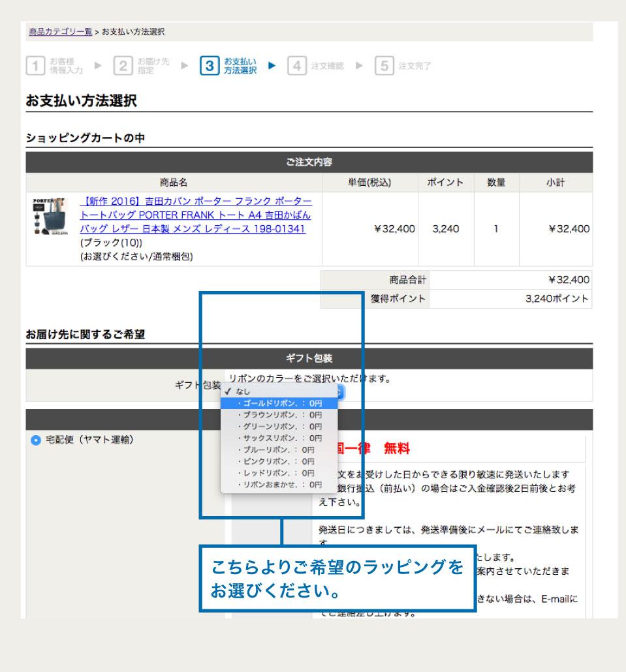Viewport: 626px width, 672px height.
Task: Click the ご注文内容 table header bar
Action: tap(309, 162)
